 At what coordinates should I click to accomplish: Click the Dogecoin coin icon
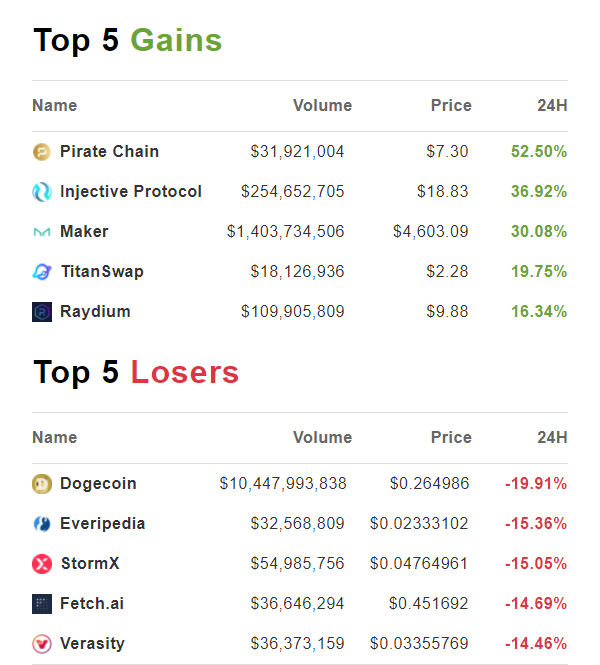click(42, 484)
